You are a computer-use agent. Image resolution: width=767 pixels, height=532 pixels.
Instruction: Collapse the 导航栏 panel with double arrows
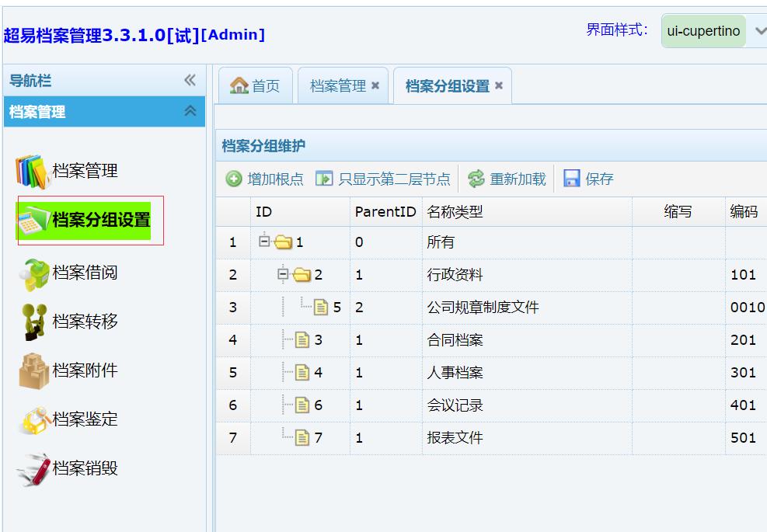coord(190,81)
